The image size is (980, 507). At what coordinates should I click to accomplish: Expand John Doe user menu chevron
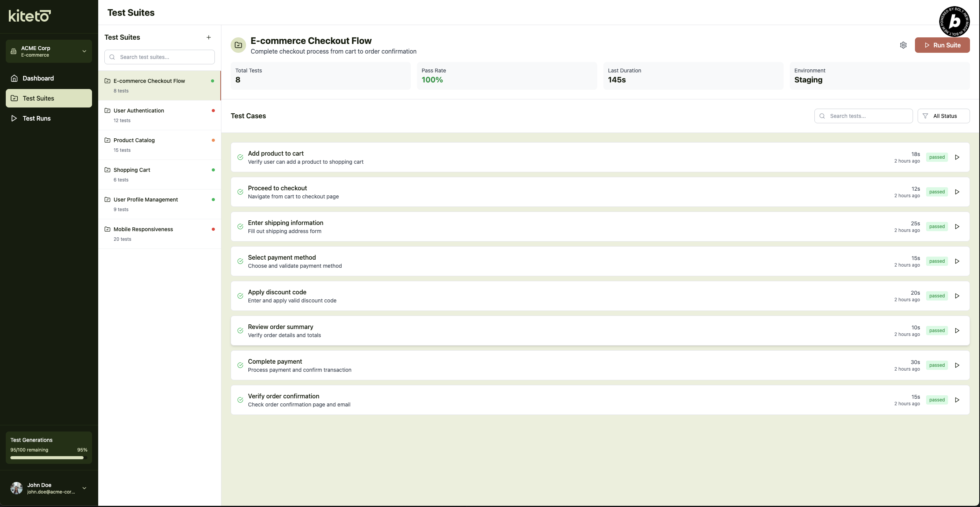point(84,488)
